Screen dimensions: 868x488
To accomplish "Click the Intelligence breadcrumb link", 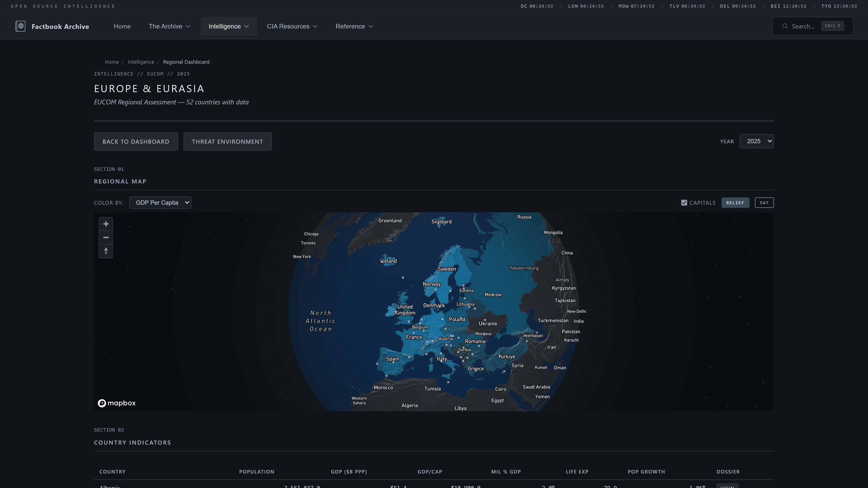I will point(141,62).
